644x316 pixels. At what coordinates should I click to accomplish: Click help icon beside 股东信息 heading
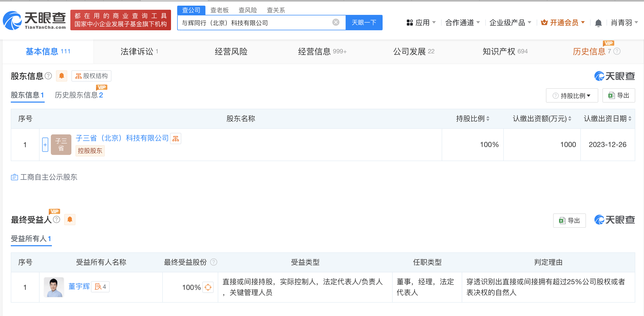coord(48,76)
